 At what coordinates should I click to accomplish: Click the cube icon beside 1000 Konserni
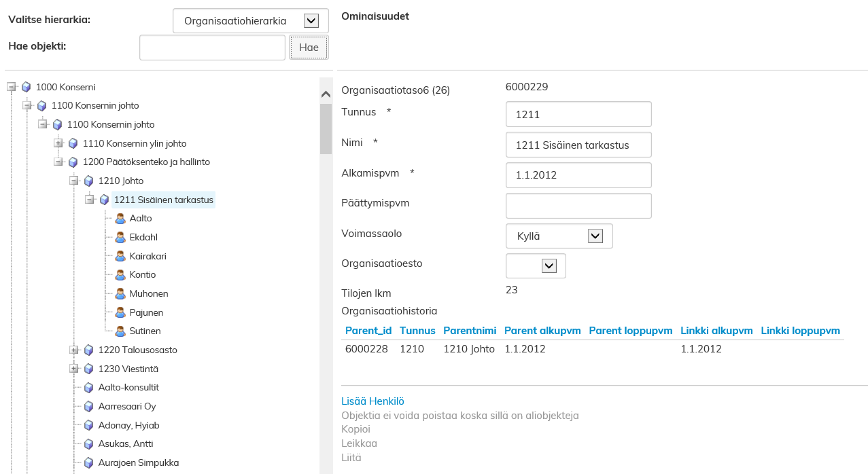[27, 87]
